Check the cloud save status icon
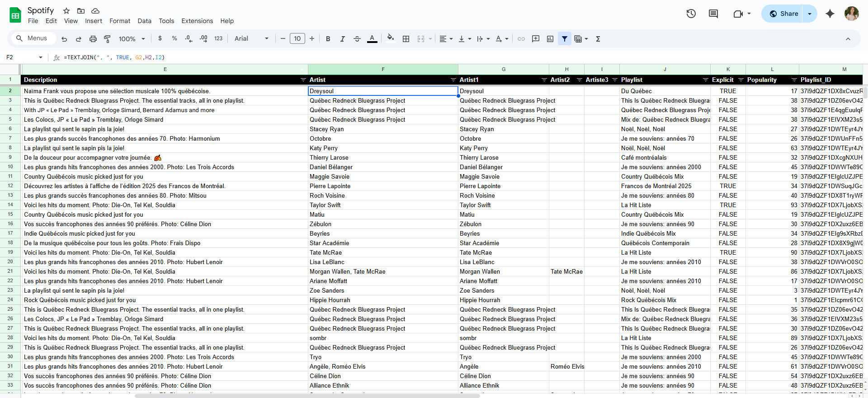 point(95,11)
